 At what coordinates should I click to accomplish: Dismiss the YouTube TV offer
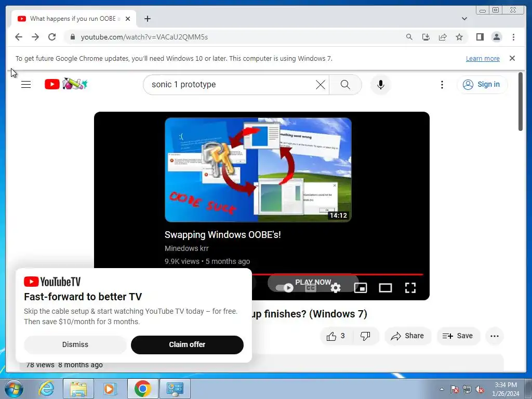click(75, 345)
